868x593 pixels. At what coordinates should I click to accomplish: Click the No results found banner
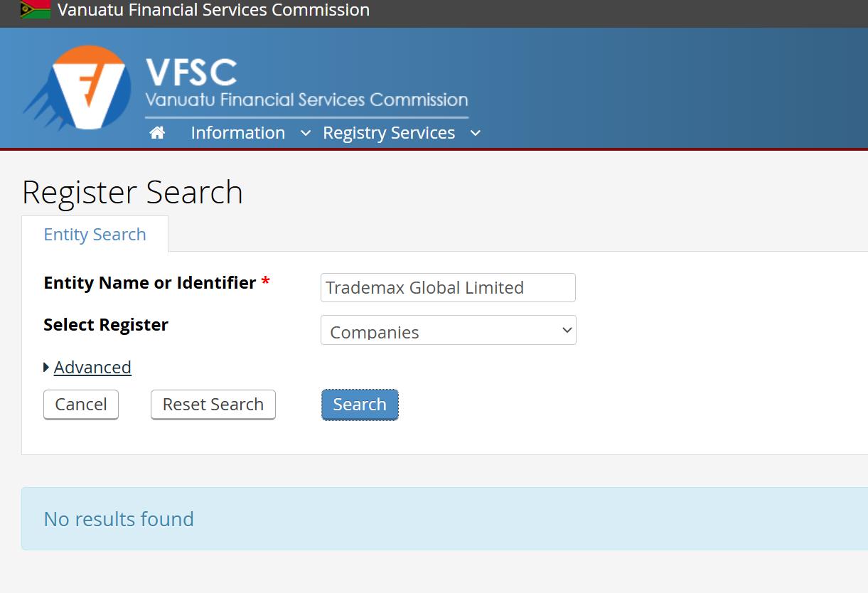pos(444,518)
